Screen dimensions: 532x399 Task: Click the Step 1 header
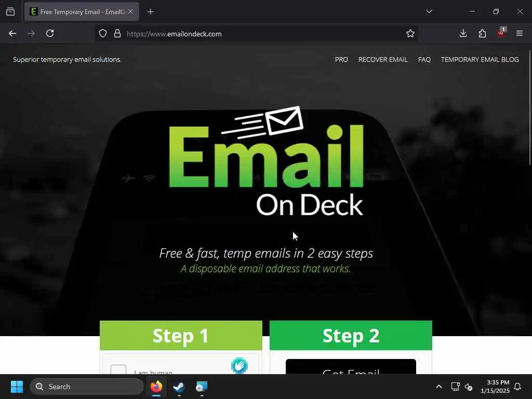pyautogui.click(x=181, y=336)
